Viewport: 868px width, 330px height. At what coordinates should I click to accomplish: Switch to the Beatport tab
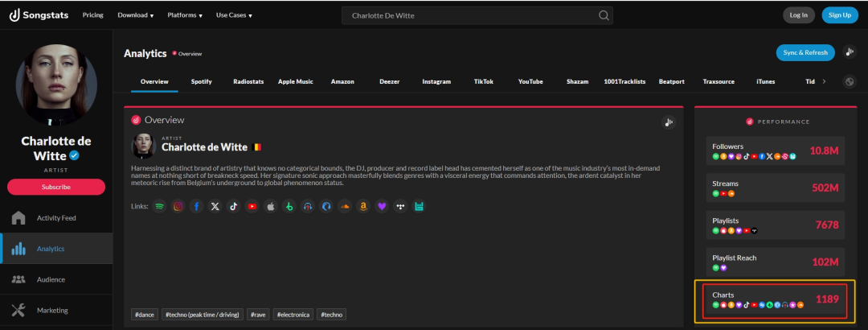(x=671, y=81)
